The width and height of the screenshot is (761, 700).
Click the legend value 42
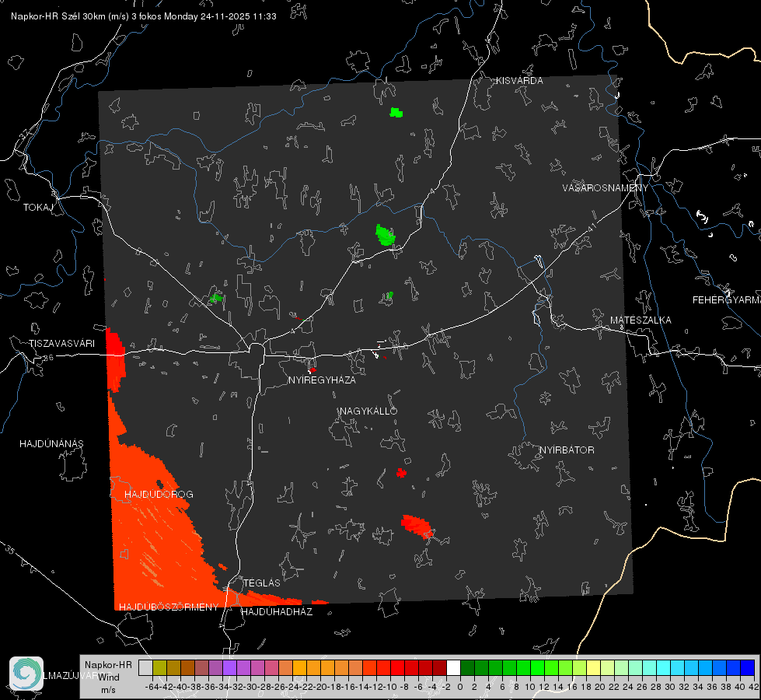pos(754,687)
